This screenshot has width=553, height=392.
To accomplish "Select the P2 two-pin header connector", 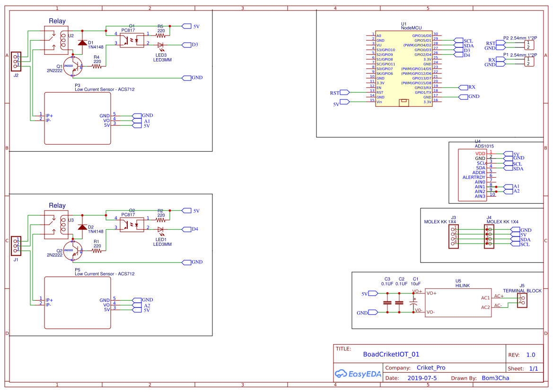I will (530, 45).
